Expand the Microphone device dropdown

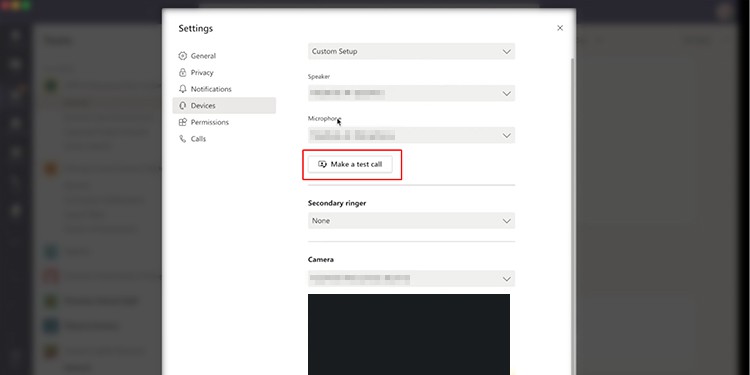pyautogui.click(x=411, y=135)
